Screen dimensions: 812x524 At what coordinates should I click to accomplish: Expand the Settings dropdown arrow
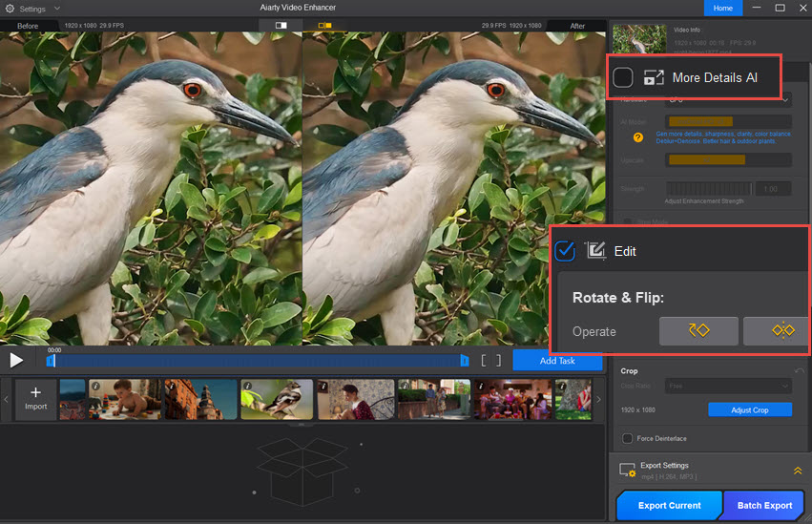pyautogui.click(x=57, y=9)
